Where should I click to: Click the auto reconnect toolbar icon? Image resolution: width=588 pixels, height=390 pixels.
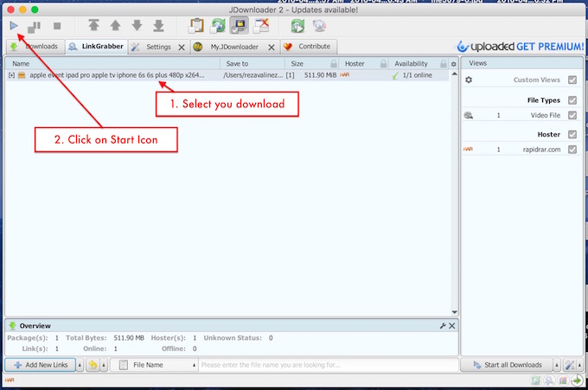pyautogui.click(x=218, y=26)
